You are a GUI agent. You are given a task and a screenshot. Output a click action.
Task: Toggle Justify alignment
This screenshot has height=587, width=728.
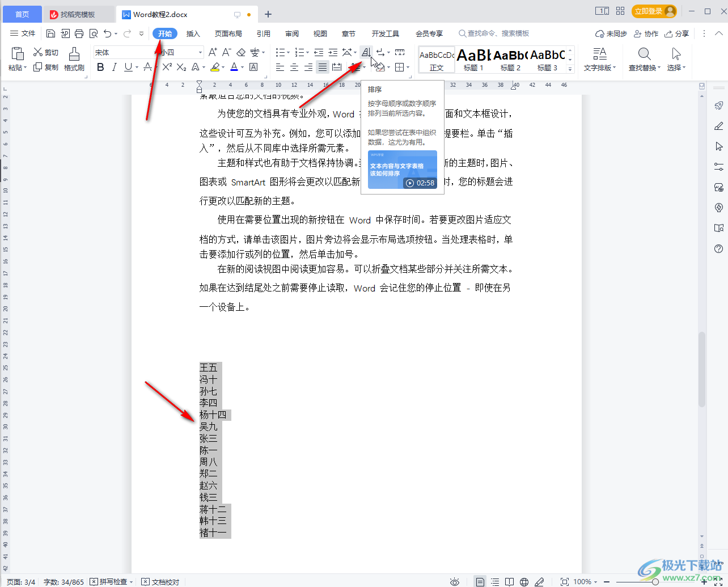[323, 67]
